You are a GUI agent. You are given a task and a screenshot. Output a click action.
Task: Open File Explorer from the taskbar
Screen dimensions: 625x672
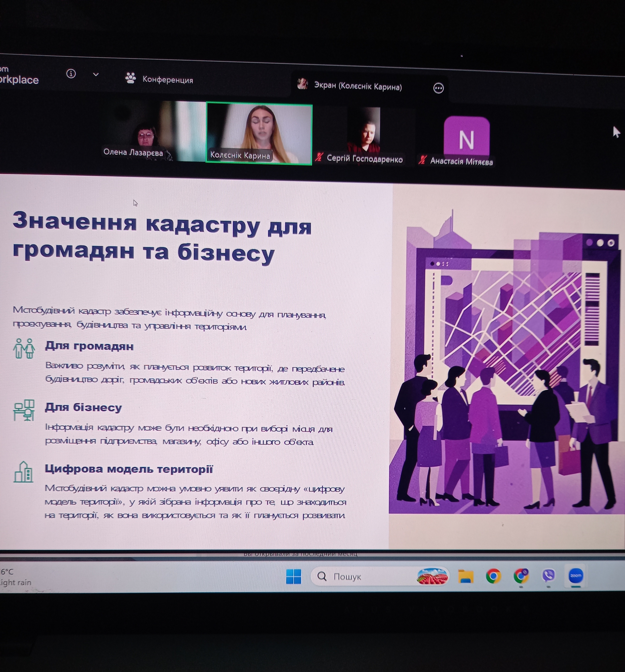click(465, 576)
